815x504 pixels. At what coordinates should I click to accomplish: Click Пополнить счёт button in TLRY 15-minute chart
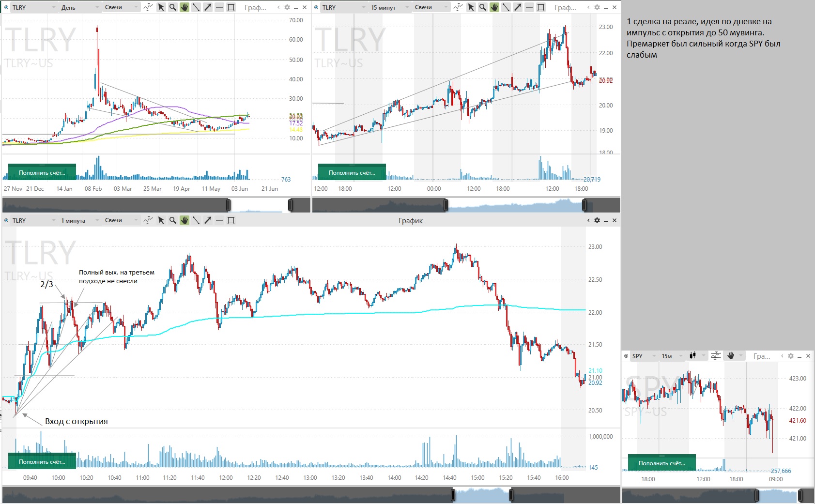352,172
